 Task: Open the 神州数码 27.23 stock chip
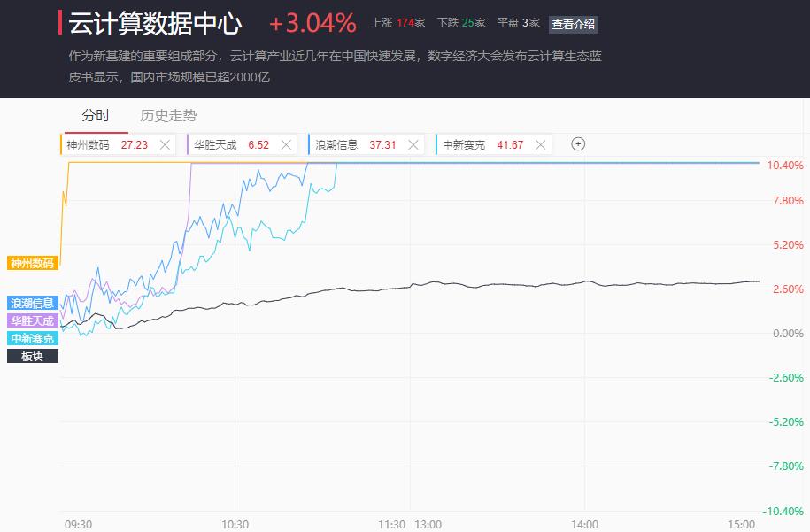pyautogui.click(x=118, y=144)
